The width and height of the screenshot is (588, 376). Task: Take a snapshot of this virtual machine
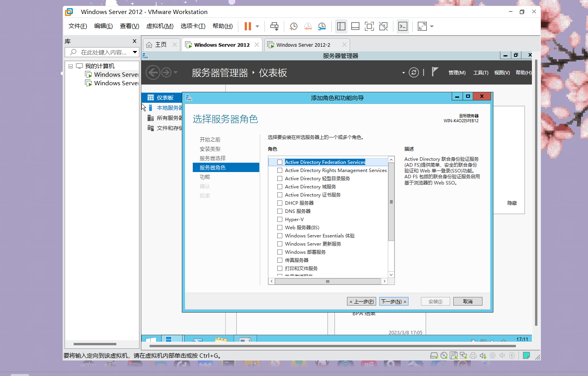pos(294,26)
